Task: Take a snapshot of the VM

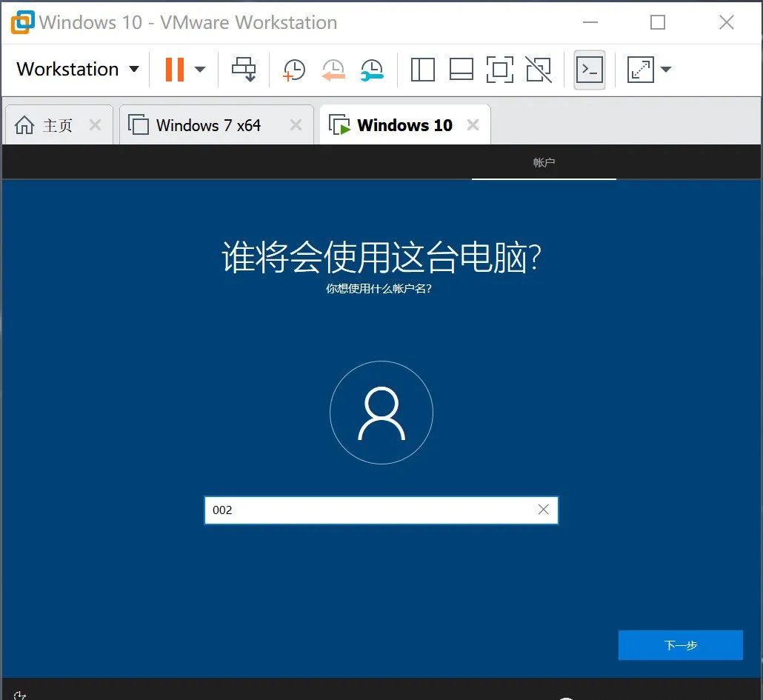Action: (x=293, y=69)
